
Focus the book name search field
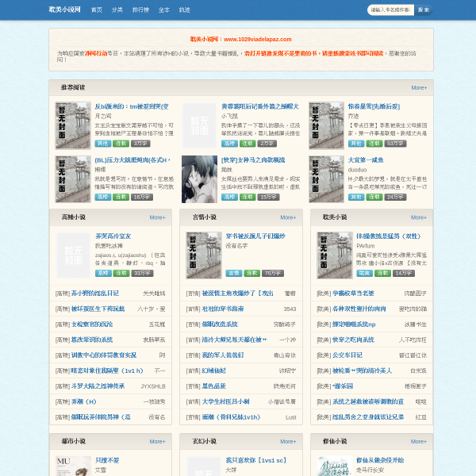click(x=390, y=10)
